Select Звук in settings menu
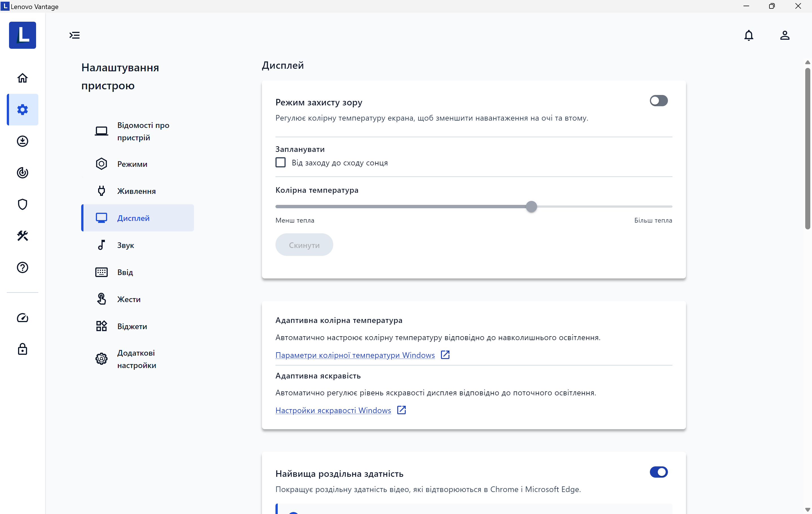This screenshot has height=514, width=812. tap(125, 245)
